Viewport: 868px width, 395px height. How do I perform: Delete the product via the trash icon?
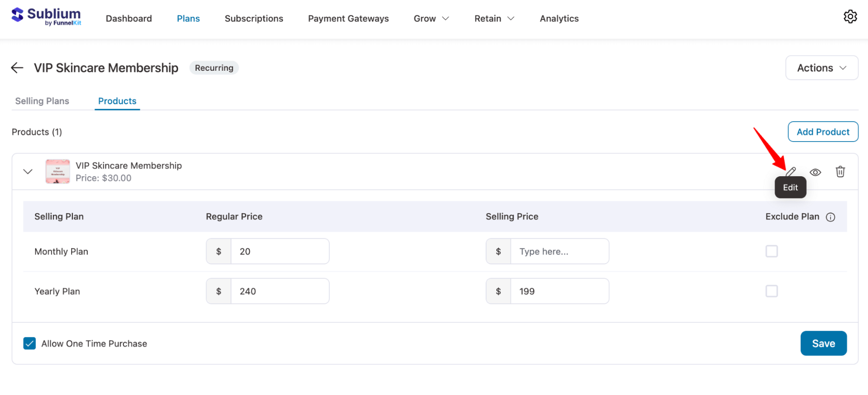(840, 171)
